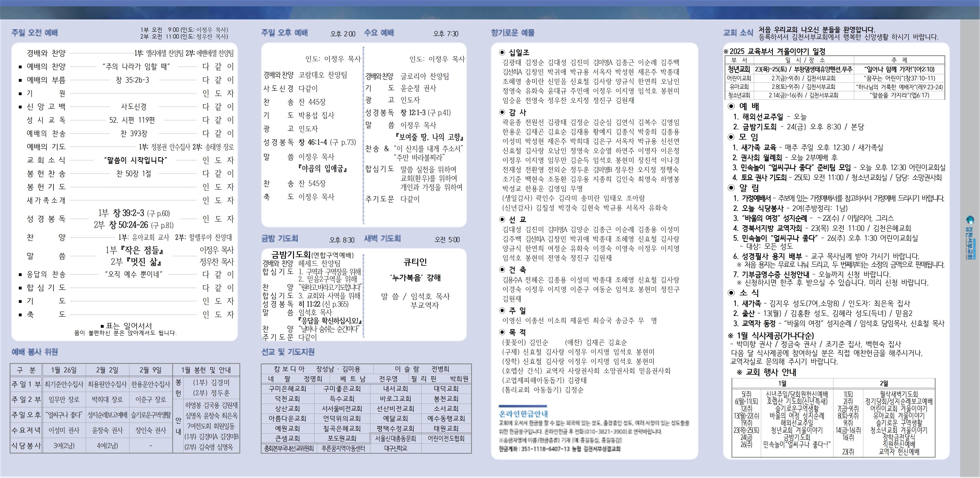The width and height of the screenshot is (980, 478).
Task: Select the '임무만 장로' table cell
Action: (64, 399)
